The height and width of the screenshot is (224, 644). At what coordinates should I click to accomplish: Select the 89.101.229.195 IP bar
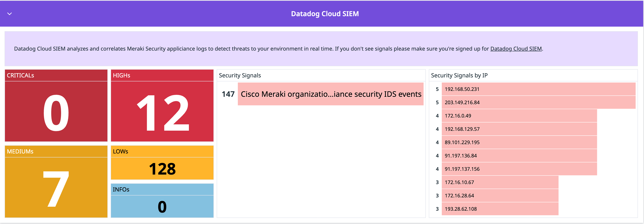pyautogui.click(x=519, y=142)
